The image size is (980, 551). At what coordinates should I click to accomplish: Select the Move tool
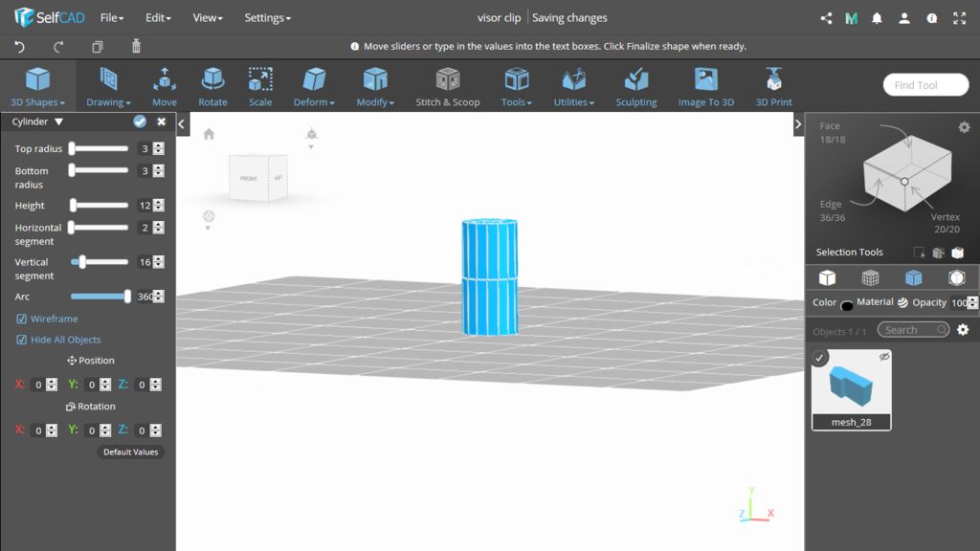[164, 86]
